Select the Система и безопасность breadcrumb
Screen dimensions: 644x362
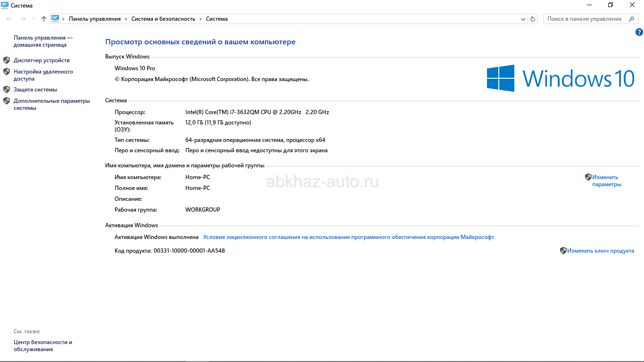pyautogui.click(x=163, y=19)
